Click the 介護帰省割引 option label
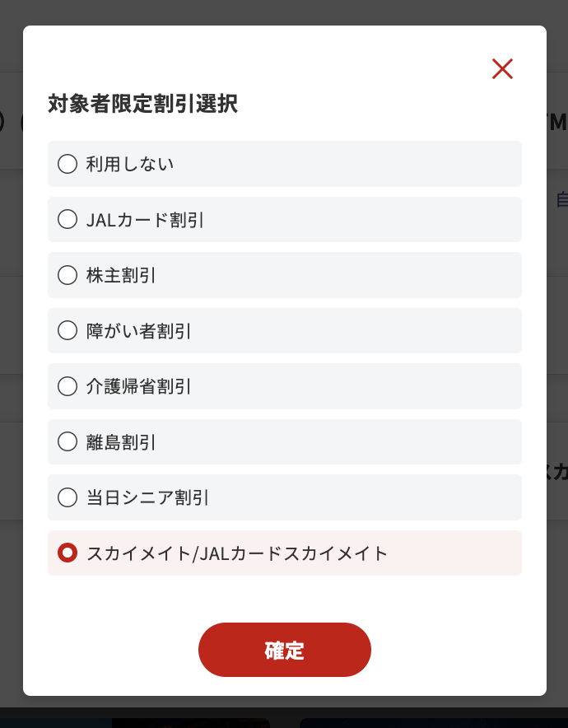568x728 pixels. click(x=138, y=386)
